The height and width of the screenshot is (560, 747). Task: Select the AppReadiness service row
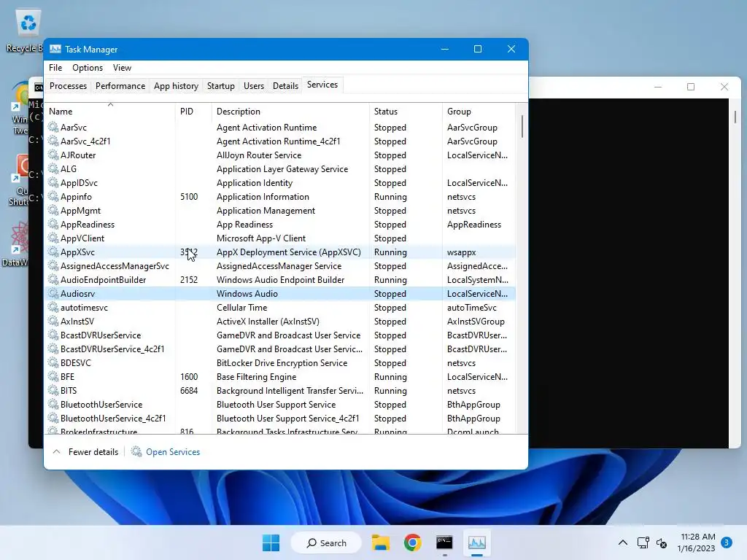click(x=280, y=225)
